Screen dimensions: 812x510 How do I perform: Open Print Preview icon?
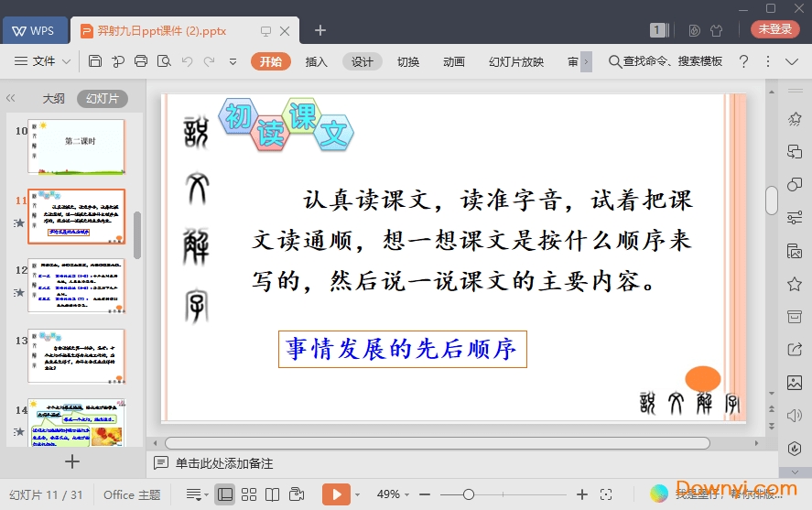coord(164,61)
